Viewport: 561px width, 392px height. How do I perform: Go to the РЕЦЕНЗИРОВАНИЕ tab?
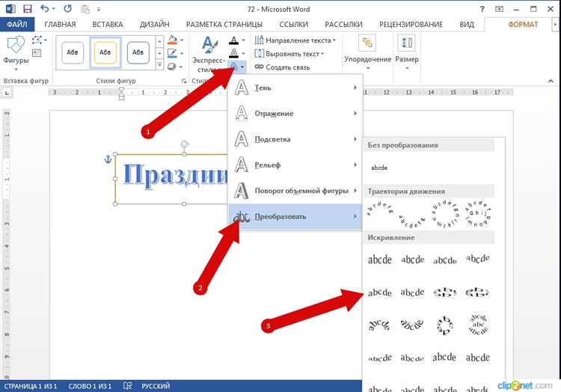411,25
